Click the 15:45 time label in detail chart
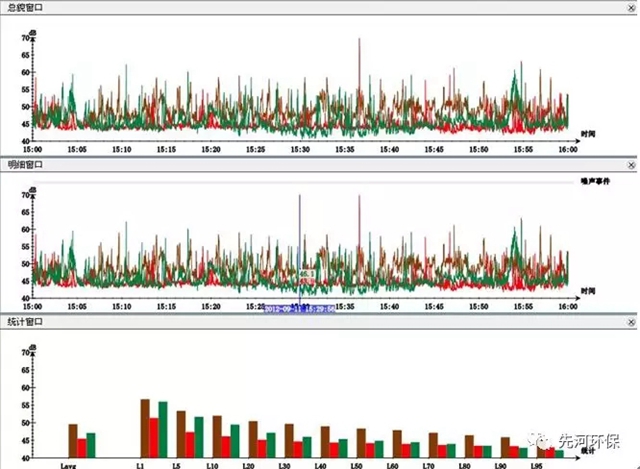This screenshot has width=640, height=469. pos(434,307)
